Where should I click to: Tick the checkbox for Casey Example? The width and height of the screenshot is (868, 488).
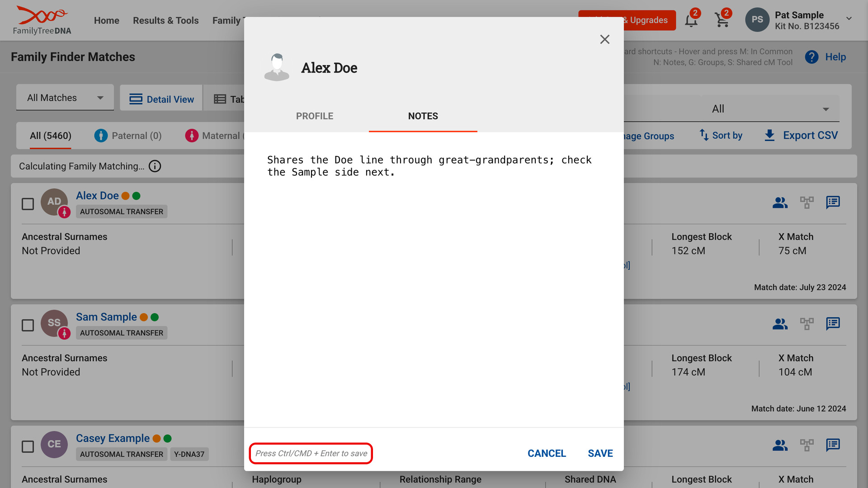[28, 447]
